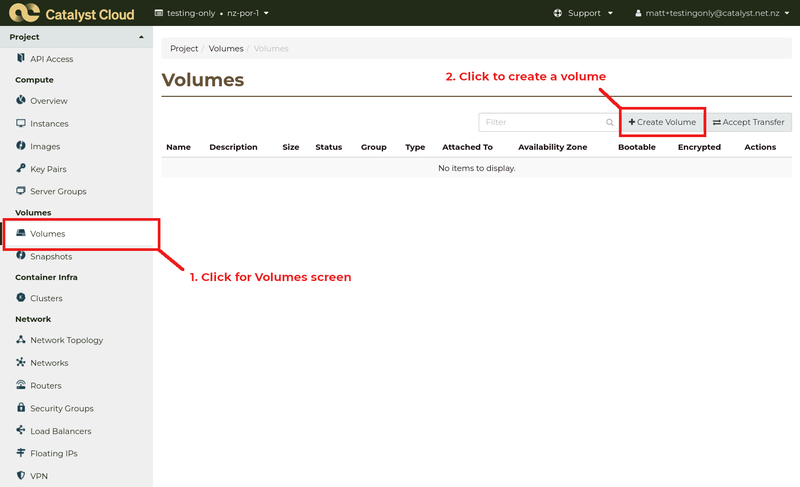Image resolution: width=800 pixels, height=487 pixels.
Task: Click the API Access book icon
Action: [20, 58]
